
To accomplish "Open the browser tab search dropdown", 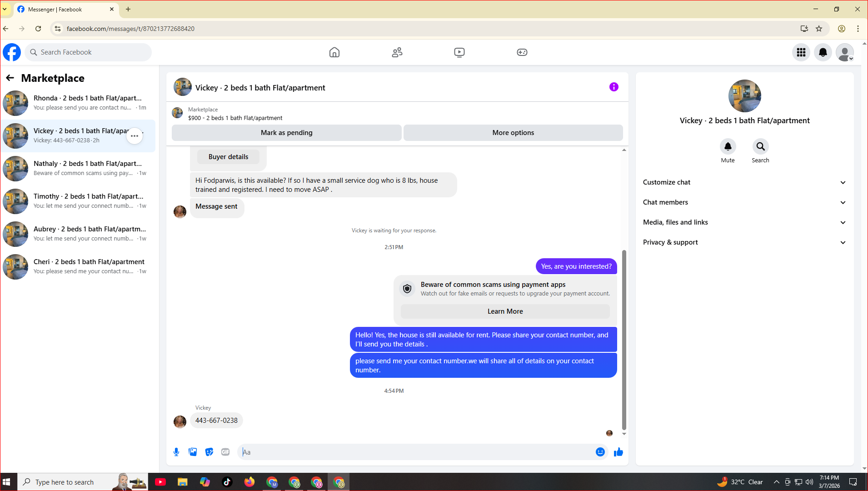I will 5,9.
